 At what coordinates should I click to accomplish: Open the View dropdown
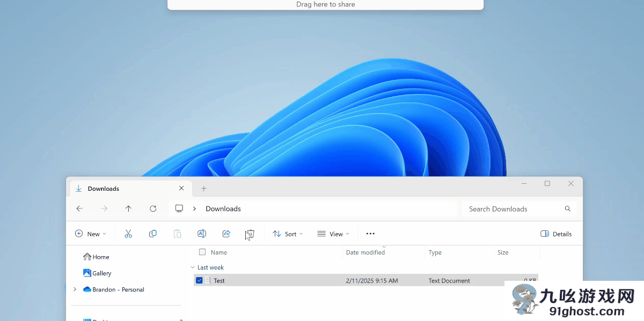coord(333,234)
